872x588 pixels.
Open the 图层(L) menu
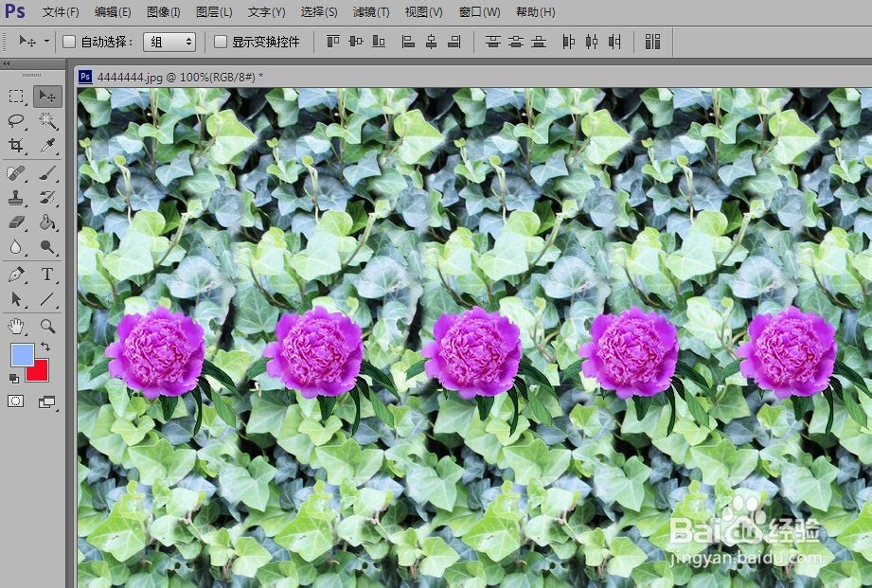tap(214, 11)
